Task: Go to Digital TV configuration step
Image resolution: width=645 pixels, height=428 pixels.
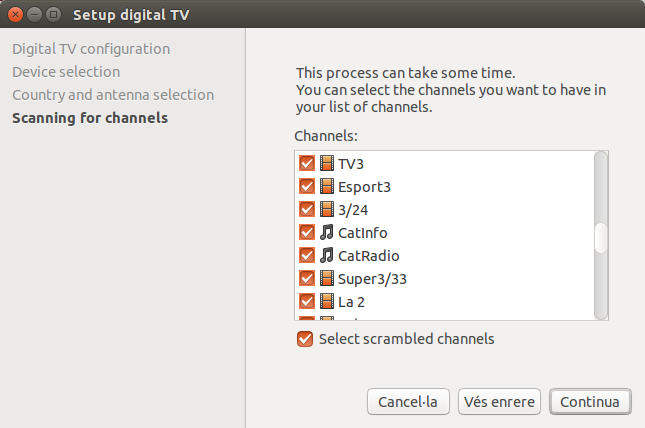Action: (91, 49)
